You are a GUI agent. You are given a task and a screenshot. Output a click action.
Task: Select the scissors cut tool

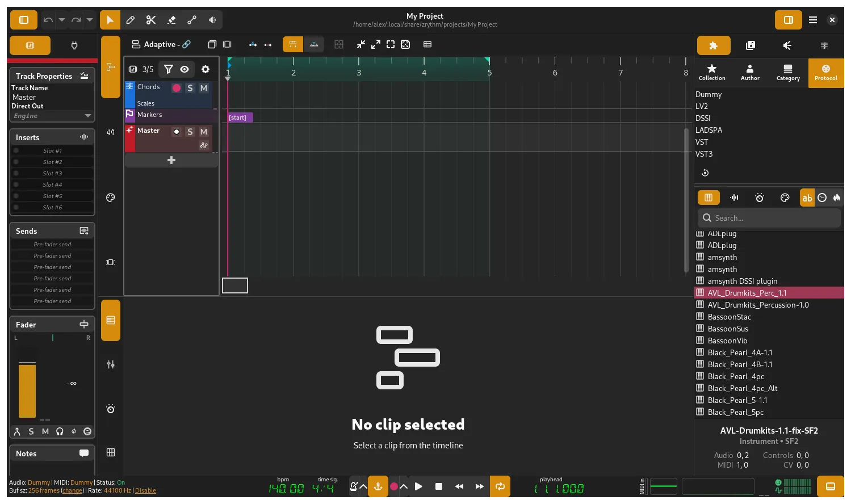click(151, 20)
